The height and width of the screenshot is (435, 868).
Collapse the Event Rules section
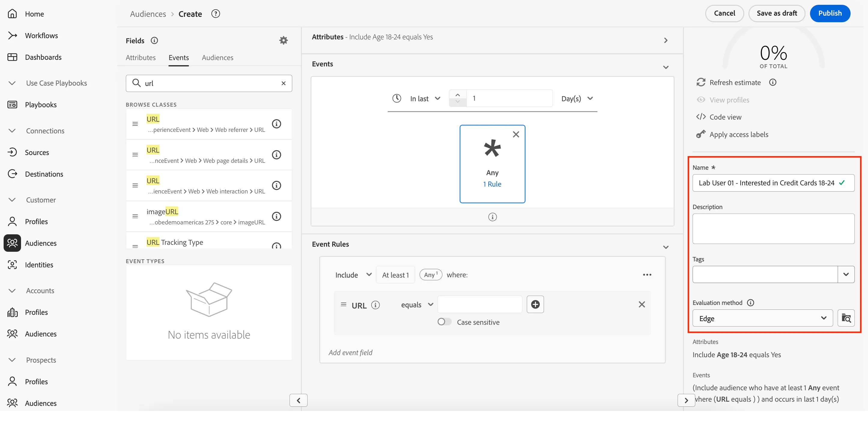pos(666,247)
